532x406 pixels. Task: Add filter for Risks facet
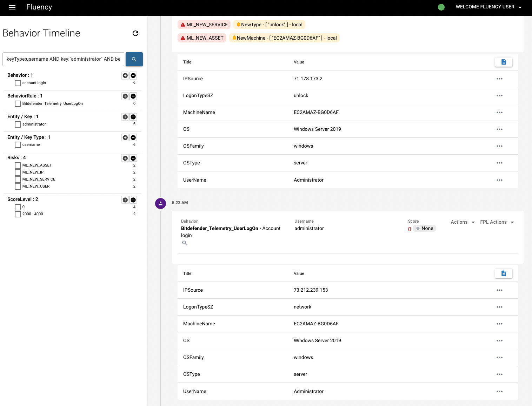[125, 158]
